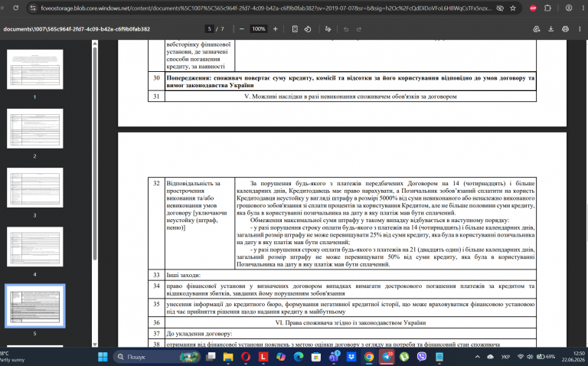Click the sidebar scrollbar up arrow
The height and width of the screenshot is (366, 588).
point(95,44)
